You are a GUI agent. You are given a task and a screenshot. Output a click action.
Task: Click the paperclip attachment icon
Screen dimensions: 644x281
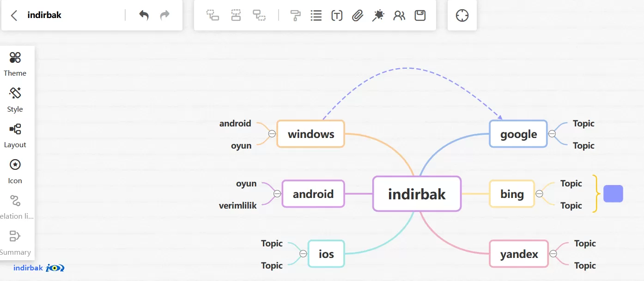click(x=358, y=15)
